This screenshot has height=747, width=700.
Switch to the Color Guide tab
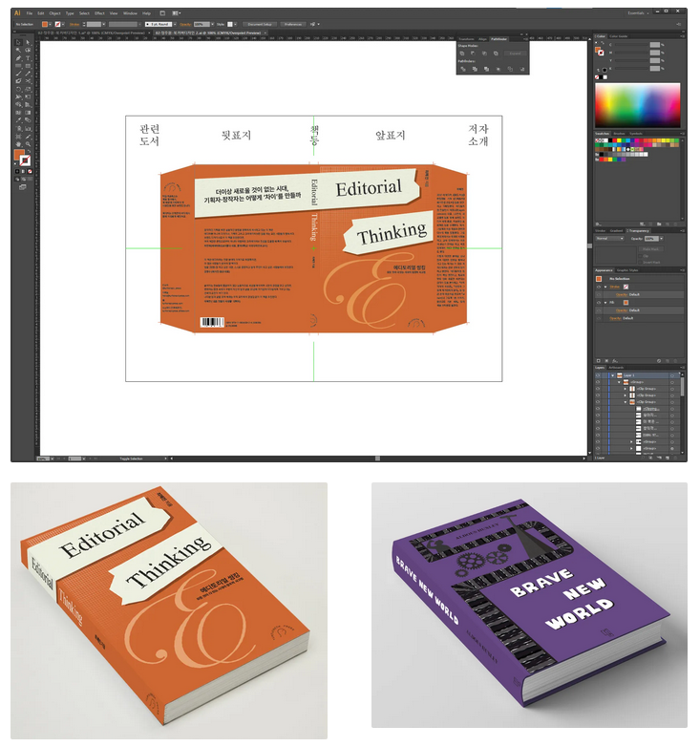coord(619,36)
